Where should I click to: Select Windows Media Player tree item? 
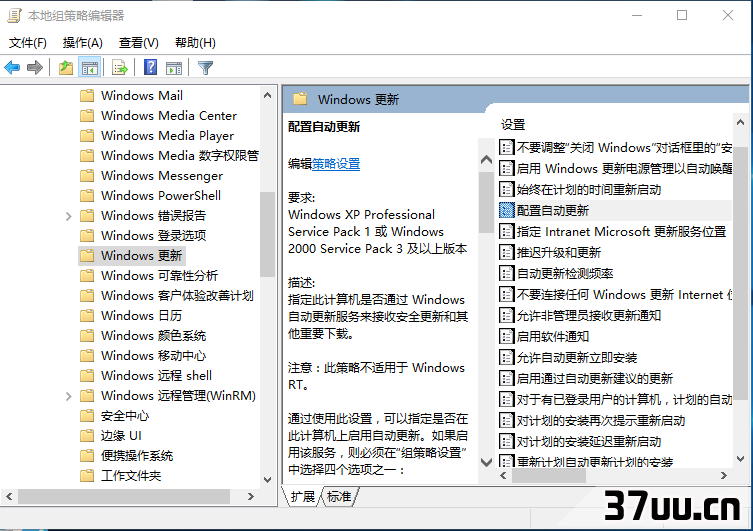coord(167,135)
